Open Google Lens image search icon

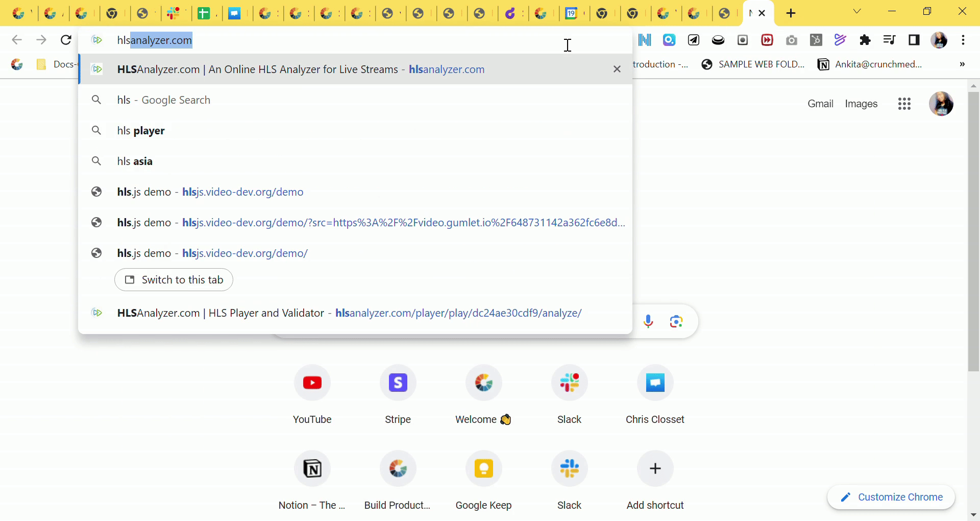tap(676, 321)
